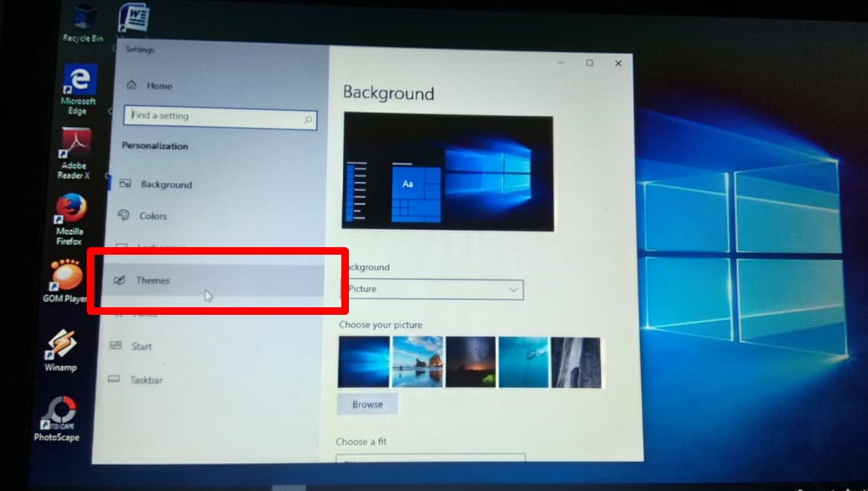Open the Colors personalization page

153,215
